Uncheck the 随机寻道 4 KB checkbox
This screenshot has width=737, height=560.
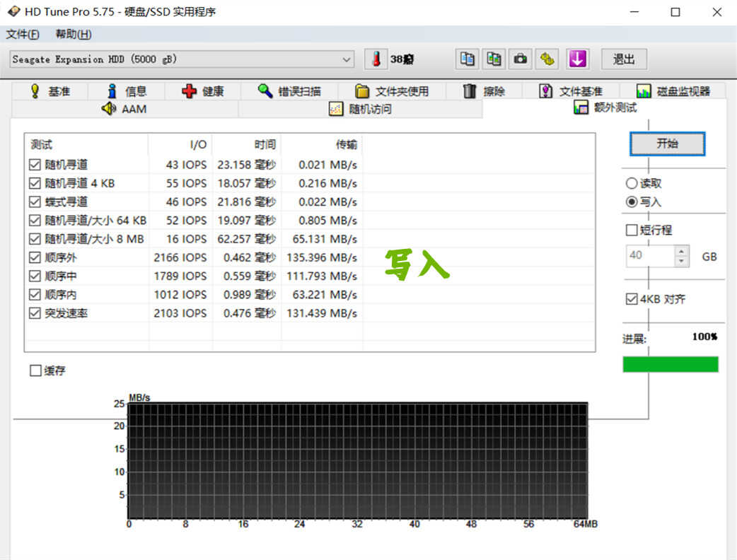[35, 183]
